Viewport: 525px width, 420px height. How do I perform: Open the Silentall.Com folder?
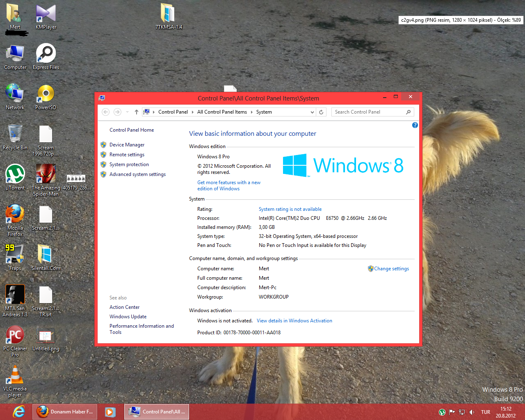coord(46,258)
